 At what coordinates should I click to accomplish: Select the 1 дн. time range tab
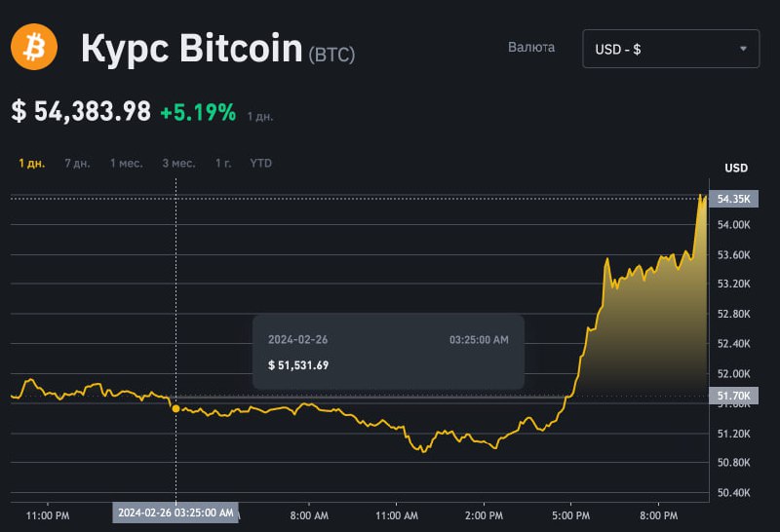(32, 163)
